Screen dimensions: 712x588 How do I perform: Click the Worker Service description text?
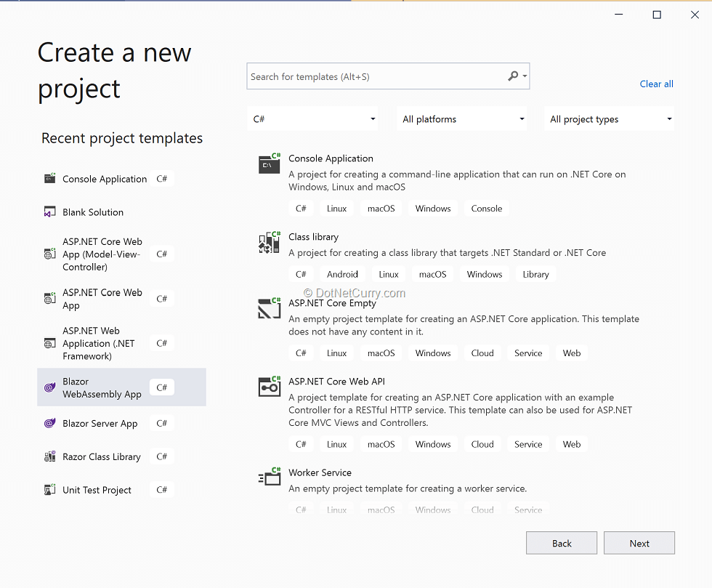pos(408,488)
